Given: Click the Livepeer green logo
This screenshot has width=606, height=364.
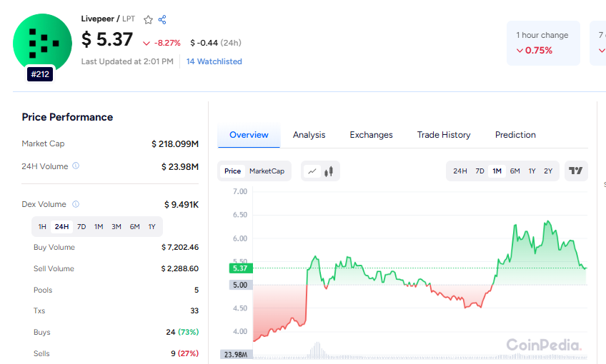Looking at the screenshot, I should 42,43.
